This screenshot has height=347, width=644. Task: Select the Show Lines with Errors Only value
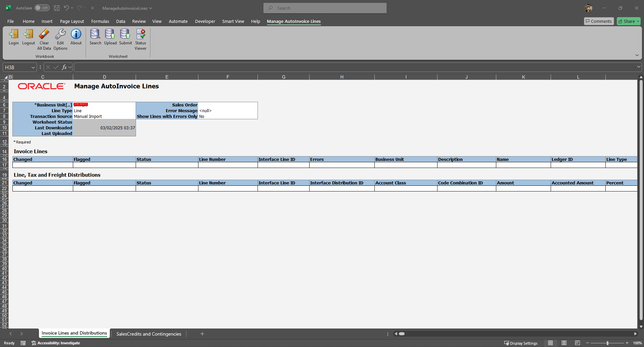[228, 116]
